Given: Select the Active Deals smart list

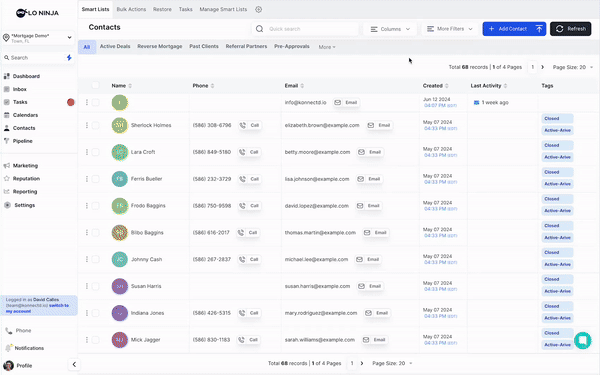Looking at the screenshot, I should [x=115, y=46].
